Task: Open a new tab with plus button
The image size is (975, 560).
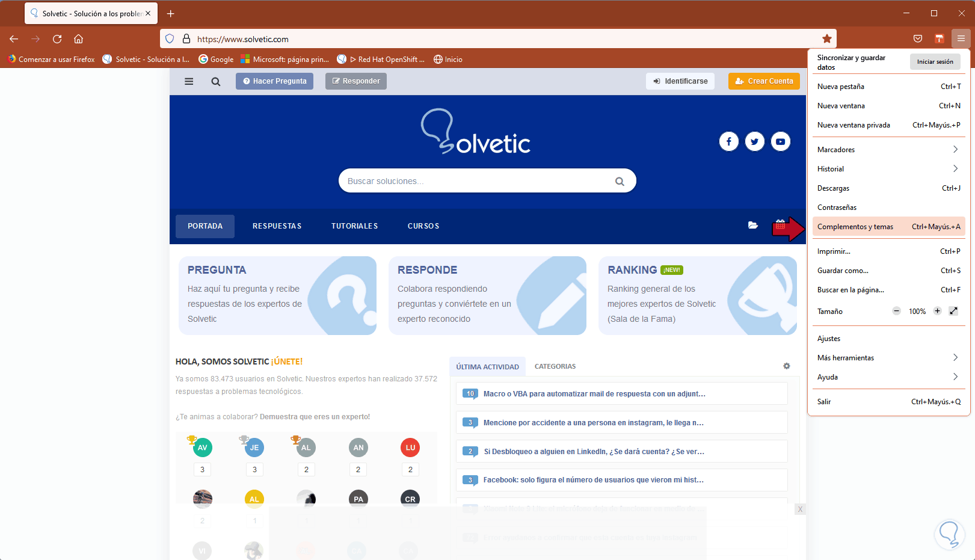Action: (x=171, y=13)
